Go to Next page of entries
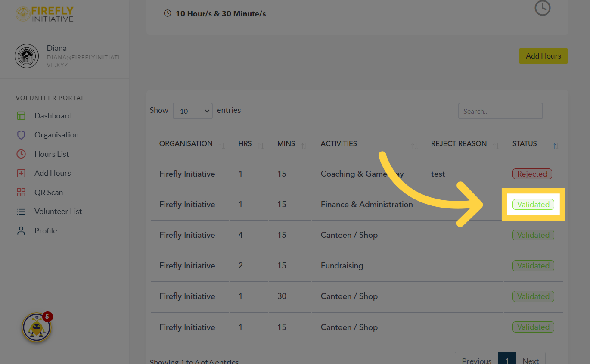This screenshot has height=364, width=590. [x=530, y=360]
